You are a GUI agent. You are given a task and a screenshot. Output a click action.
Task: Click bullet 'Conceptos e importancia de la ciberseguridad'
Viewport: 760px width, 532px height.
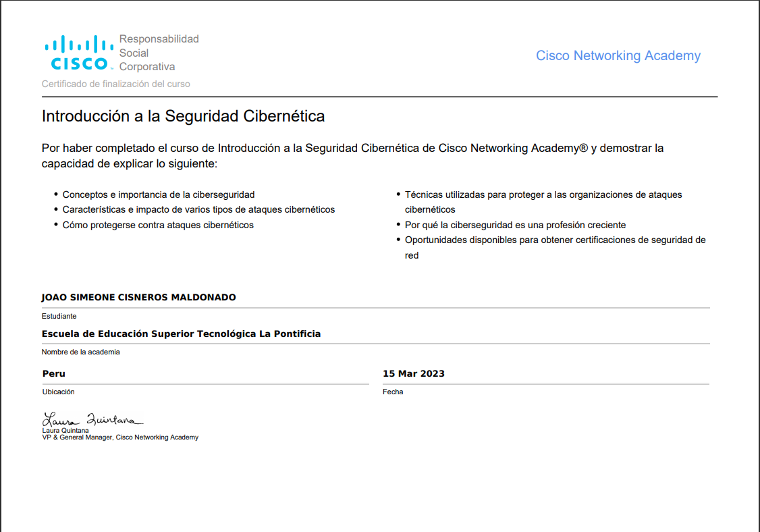tap(159, 194)
